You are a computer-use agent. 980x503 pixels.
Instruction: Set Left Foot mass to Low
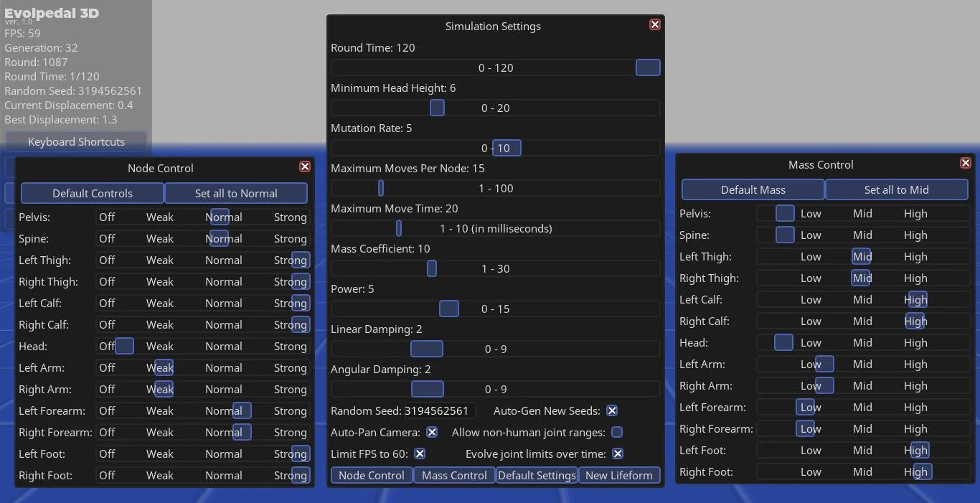point(811,450)
